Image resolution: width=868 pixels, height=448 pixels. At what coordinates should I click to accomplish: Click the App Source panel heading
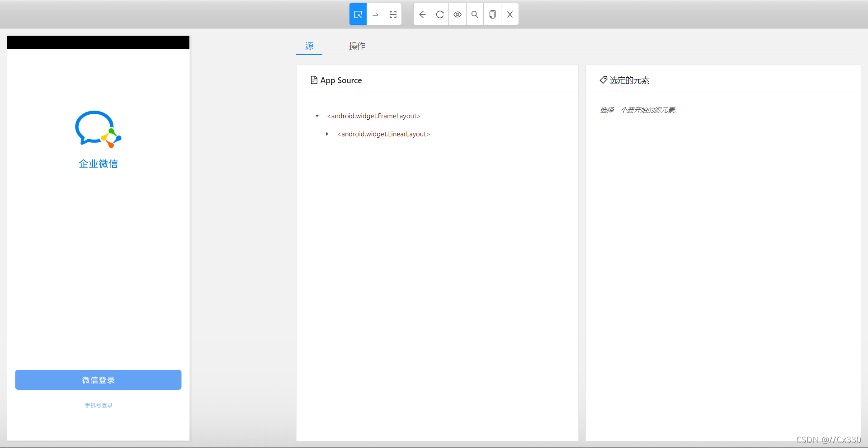coord(336,80)
